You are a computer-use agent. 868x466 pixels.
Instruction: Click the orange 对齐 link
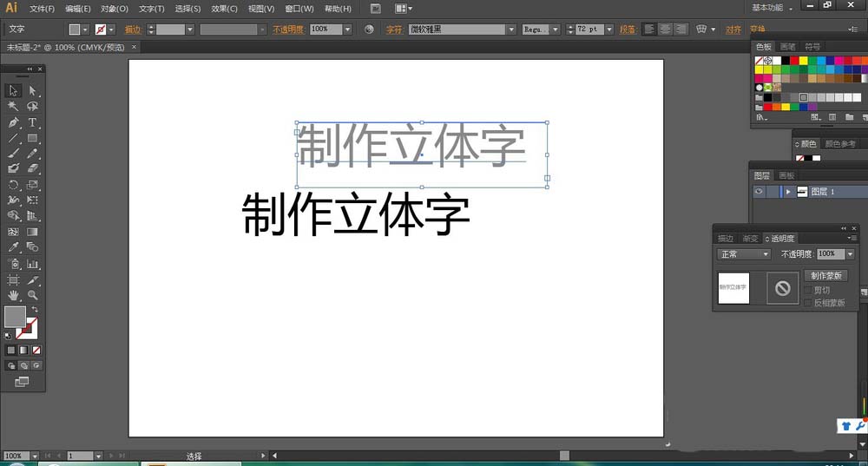click(x=733, y=30)
